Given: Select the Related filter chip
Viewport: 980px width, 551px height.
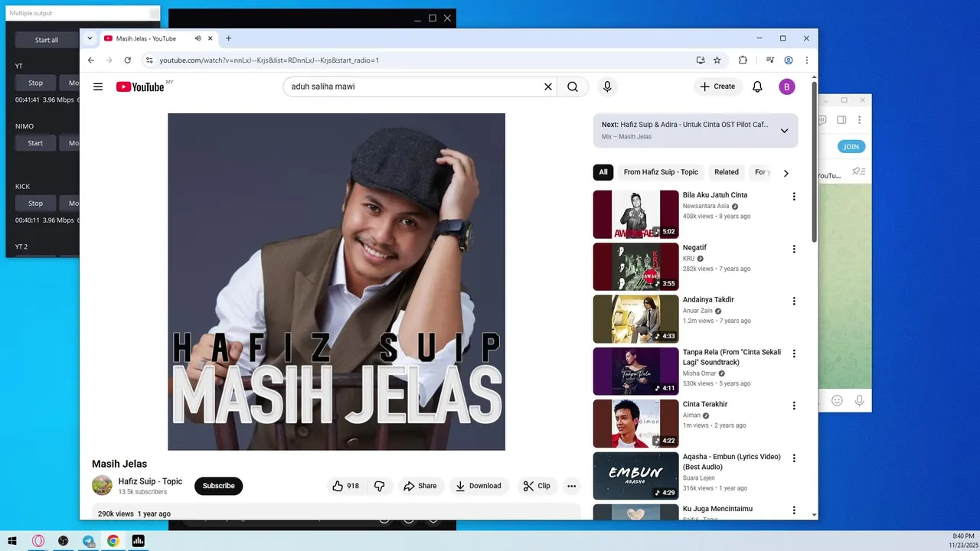Looking at the screenshot, I should [727, 172].
